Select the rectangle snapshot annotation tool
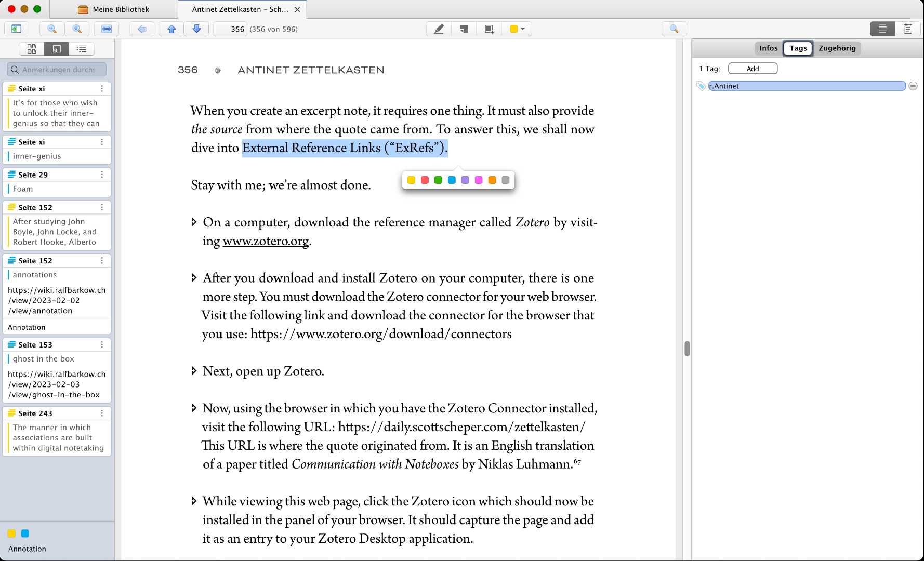The image size is (924, 561). click(x=489, y=29)
